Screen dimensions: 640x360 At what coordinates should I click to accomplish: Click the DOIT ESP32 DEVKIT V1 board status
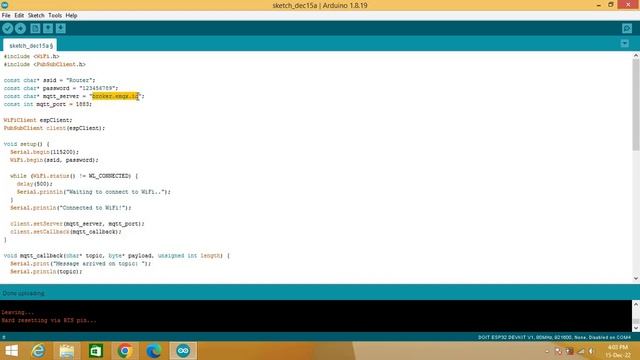[554, 337]
